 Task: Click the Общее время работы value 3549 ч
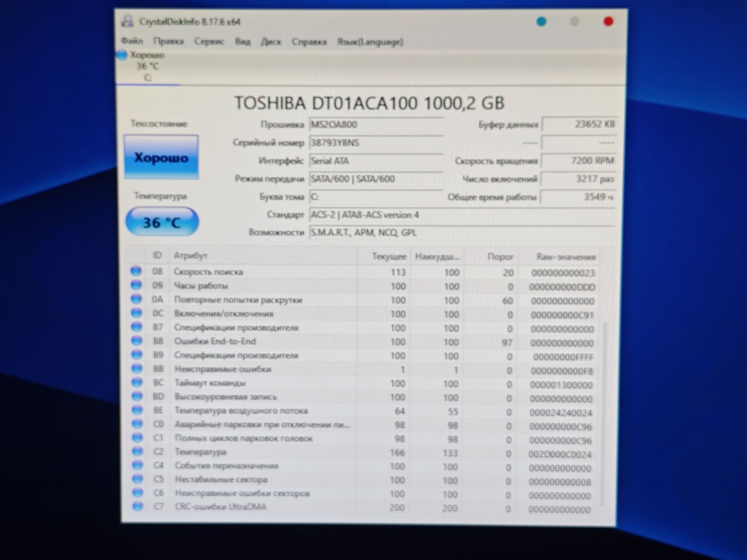coord(579,197)
